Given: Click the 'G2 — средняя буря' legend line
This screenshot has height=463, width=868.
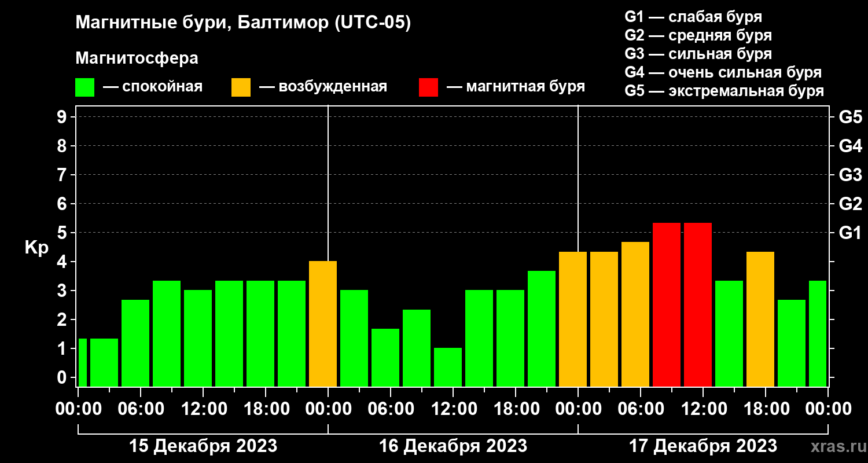Looking at the screenshot, I should coord(698,35).
